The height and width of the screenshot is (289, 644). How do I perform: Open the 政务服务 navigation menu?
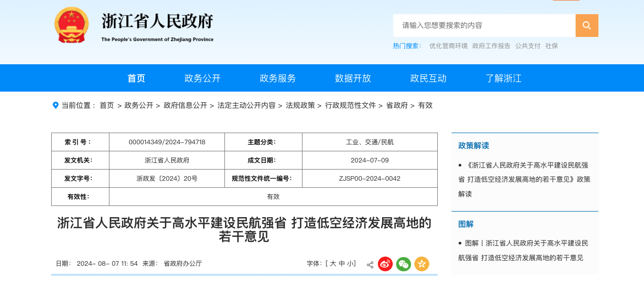tap(278, 78)
